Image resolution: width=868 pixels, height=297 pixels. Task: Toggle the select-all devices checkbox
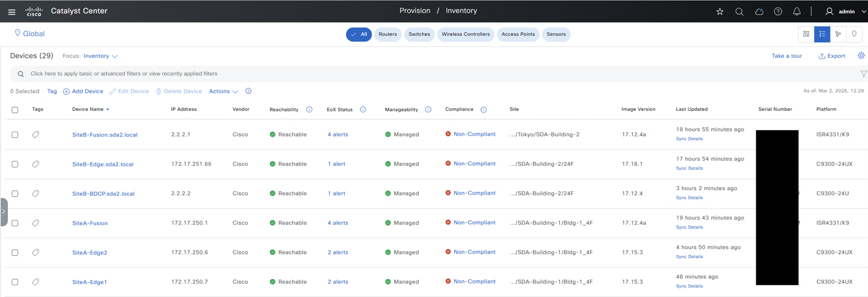click(15, 110)
